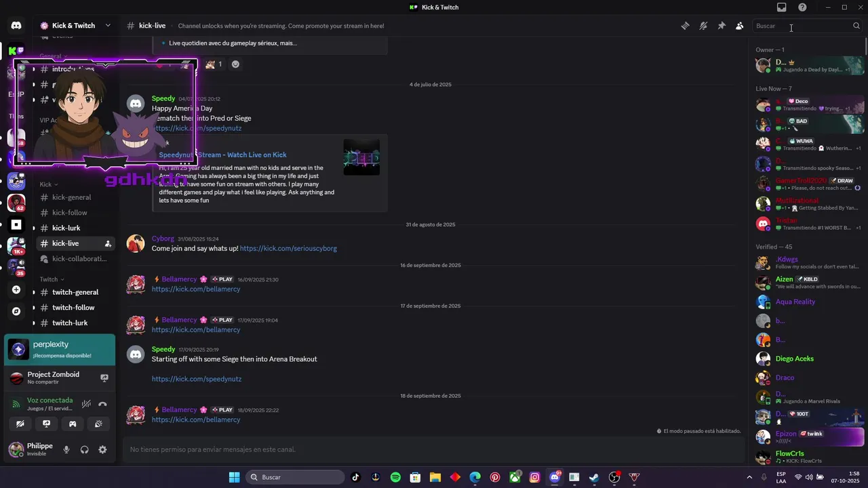Screen dimensions: 868x488
Task: Share Project Zomboid screen icon
Action: coord(104,378)
